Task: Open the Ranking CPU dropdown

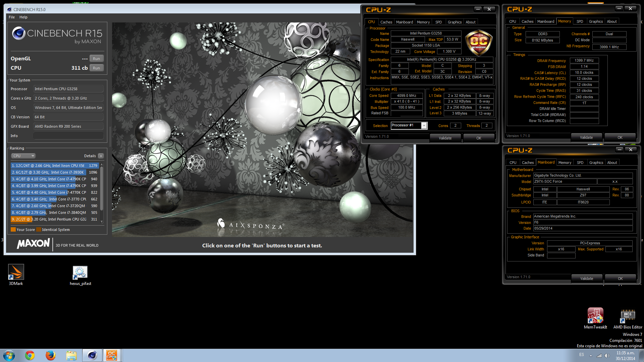Action: (23, 156)
